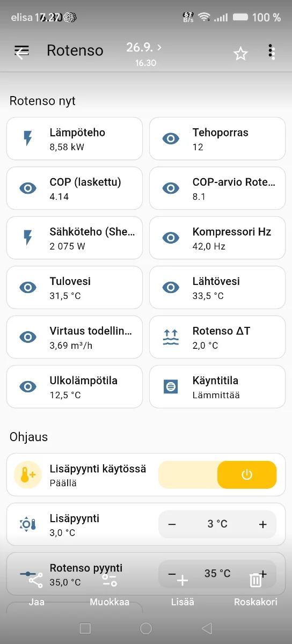Click the wave icon on Rotenso ΔT card
This screenshot has height=644, width=292.
[x=171, y=337]
